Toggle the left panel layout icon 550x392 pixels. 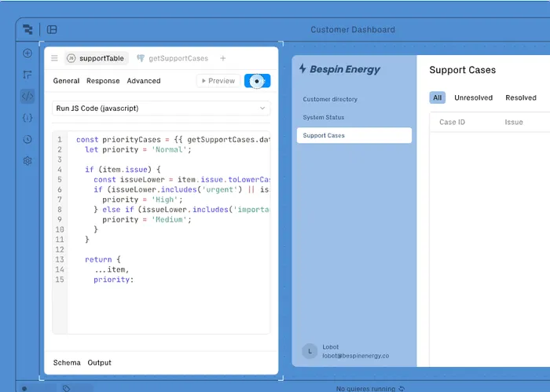(x=52, y=30)
